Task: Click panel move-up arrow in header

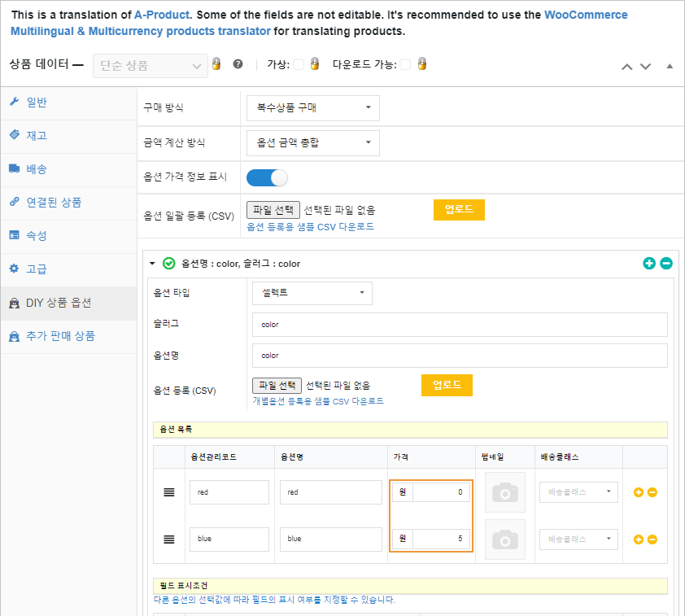Action: pos(627,66)
